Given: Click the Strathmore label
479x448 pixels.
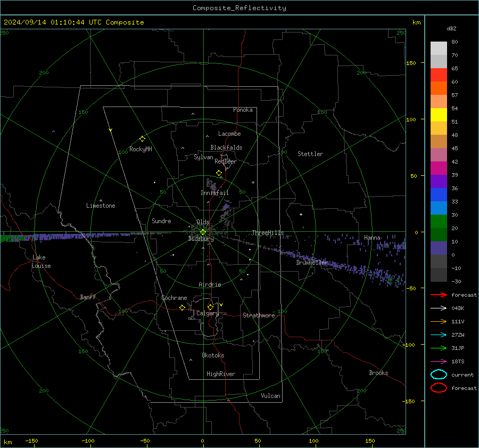Looking at the screenshot, I should 259,315.
